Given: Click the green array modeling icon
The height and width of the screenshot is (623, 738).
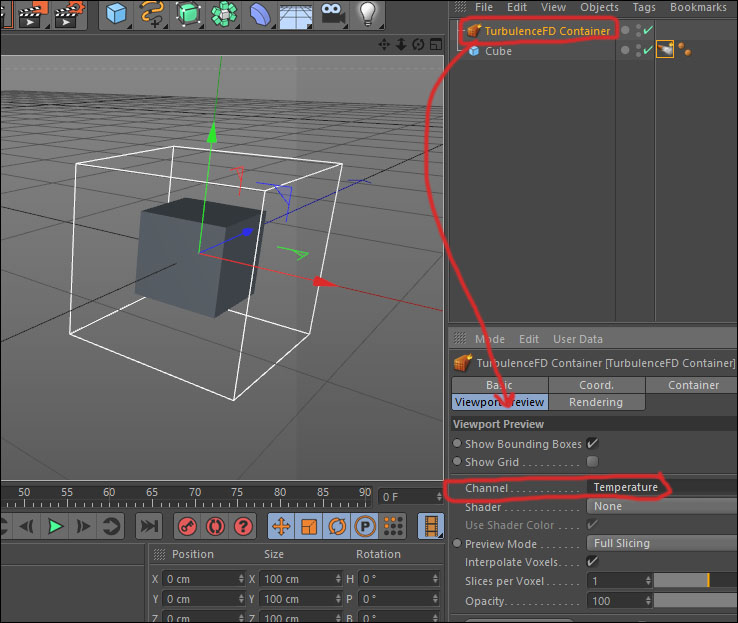Looking at the screenshot, I should [224, 14].
